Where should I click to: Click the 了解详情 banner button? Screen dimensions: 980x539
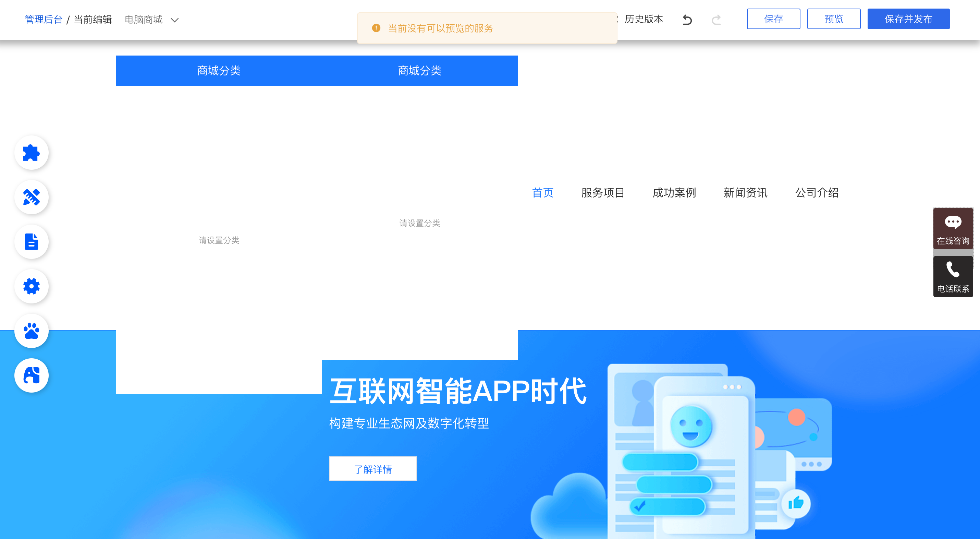click(x=373, y=469)
